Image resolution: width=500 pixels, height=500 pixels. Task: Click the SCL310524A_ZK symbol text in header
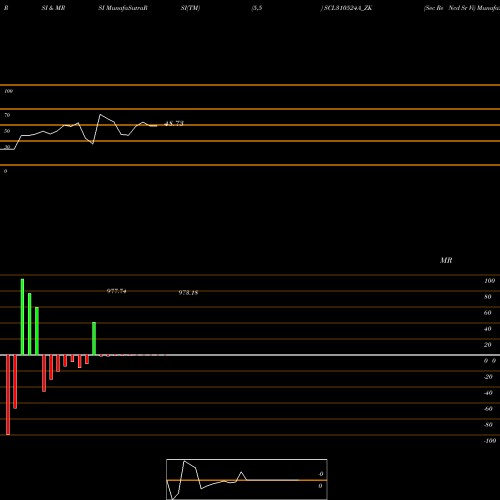(348, 8)
